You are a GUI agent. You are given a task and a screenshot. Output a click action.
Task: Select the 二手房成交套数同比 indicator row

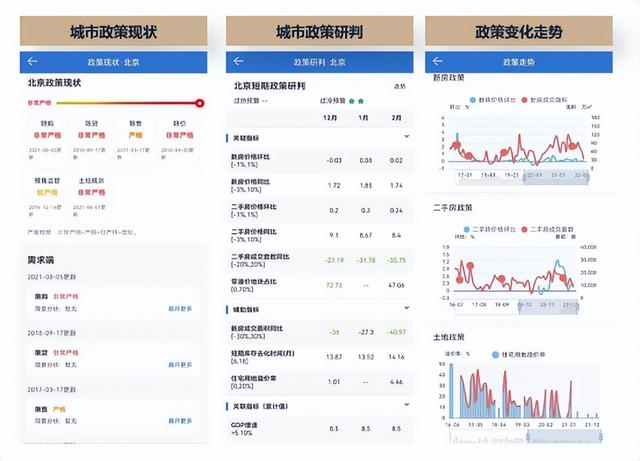[x=320, y=260]
